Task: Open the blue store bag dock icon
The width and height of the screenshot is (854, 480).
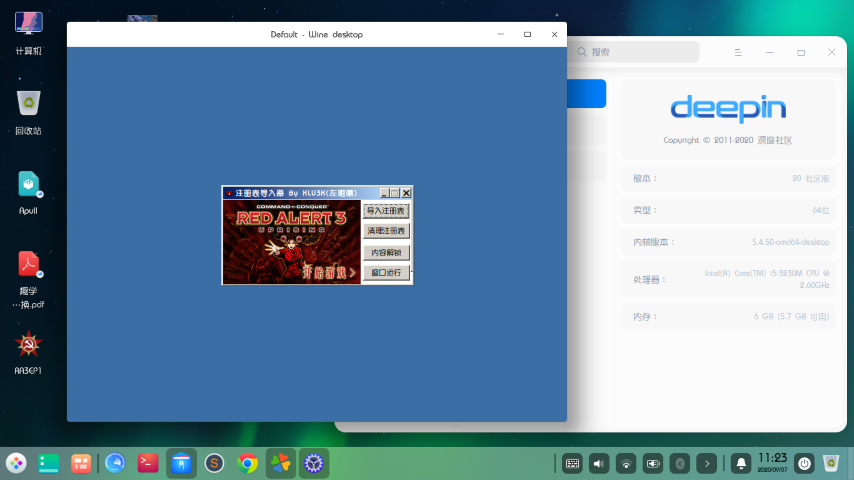Action: (181, 464)
